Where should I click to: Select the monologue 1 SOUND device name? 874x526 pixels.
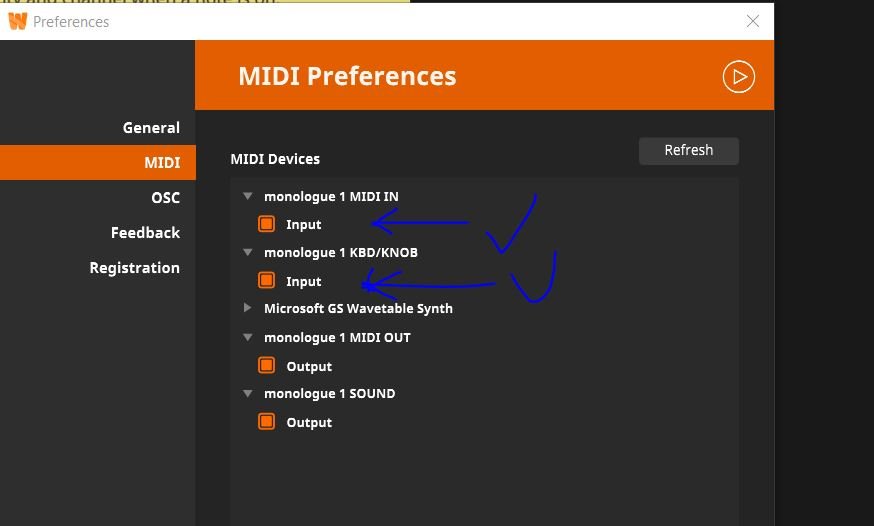[329, 394]
